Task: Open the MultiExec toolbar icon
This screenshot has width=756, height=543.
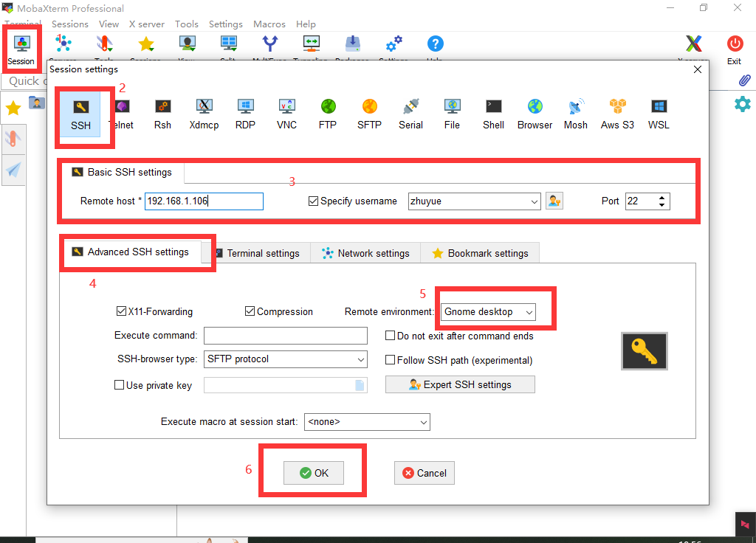Action: point(270,44)
